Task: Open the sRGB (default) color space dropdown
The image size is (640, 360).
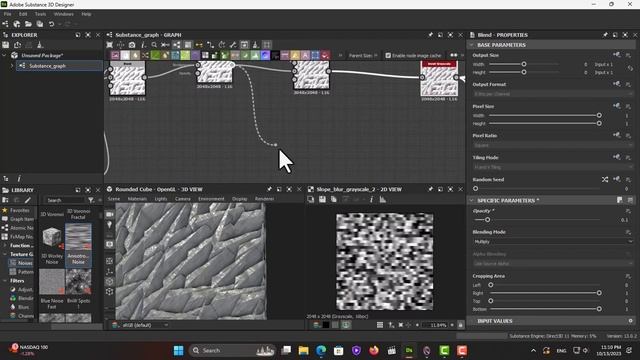Action: click(x=141, y=325)
